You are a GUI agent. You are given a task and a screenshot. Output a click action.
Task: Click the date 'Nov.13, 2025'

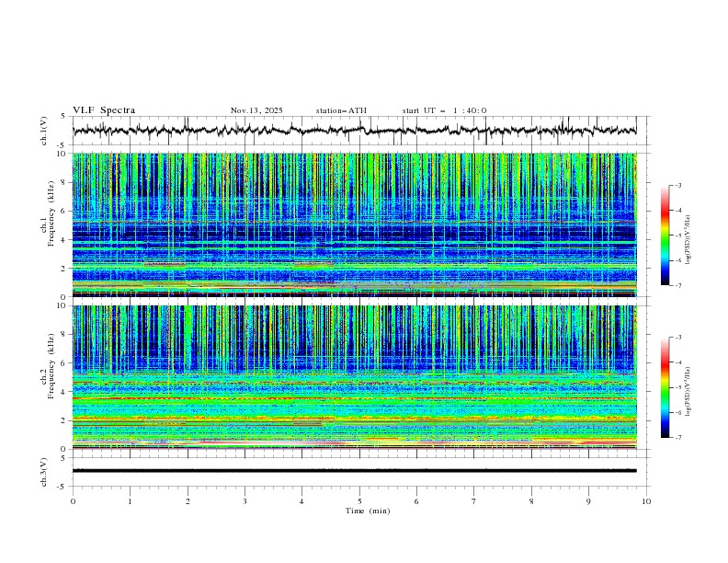coord(256,110)
